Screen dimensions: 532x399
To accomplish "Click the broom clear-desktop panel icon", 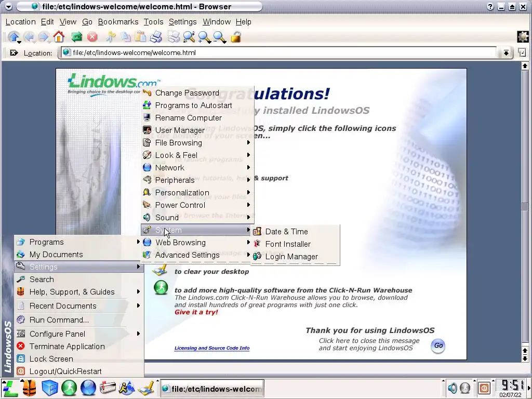I will (147, 388).
